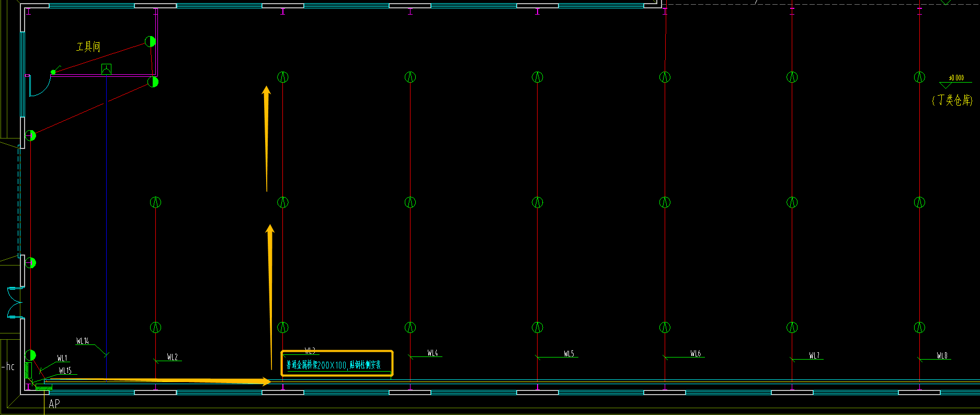Select the middle light fixture on the WL8 line
Viewport: 980px width, 415px height.
click(920, 202)
